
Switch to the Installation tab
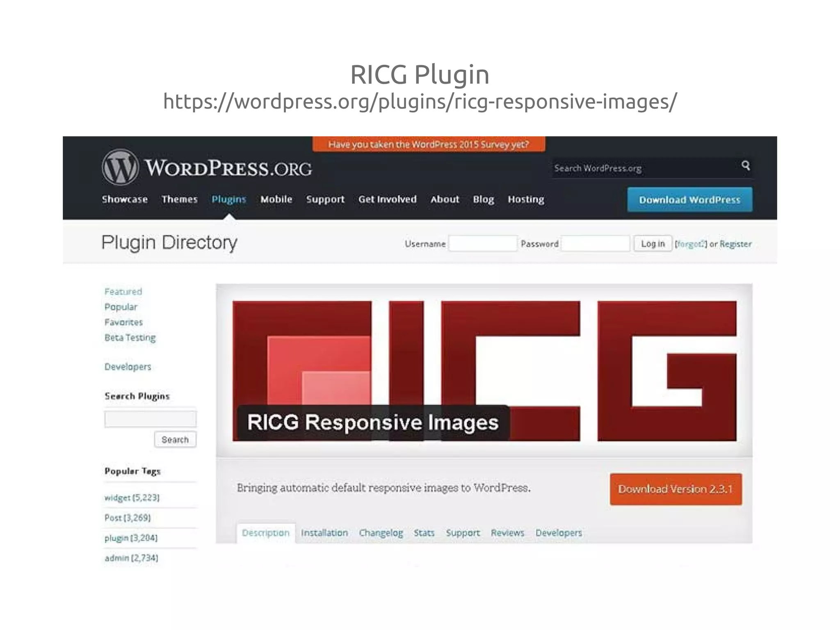[324, 533]
